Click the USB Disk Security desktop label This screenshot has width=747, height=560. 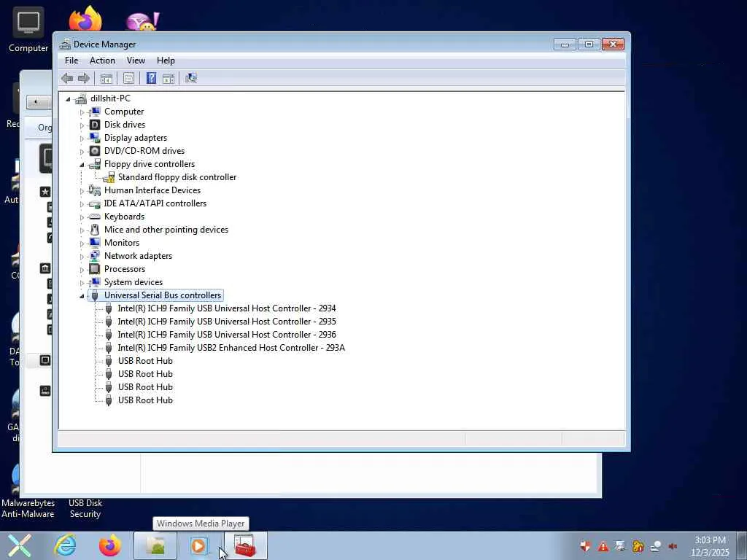[x=85, y=508]
